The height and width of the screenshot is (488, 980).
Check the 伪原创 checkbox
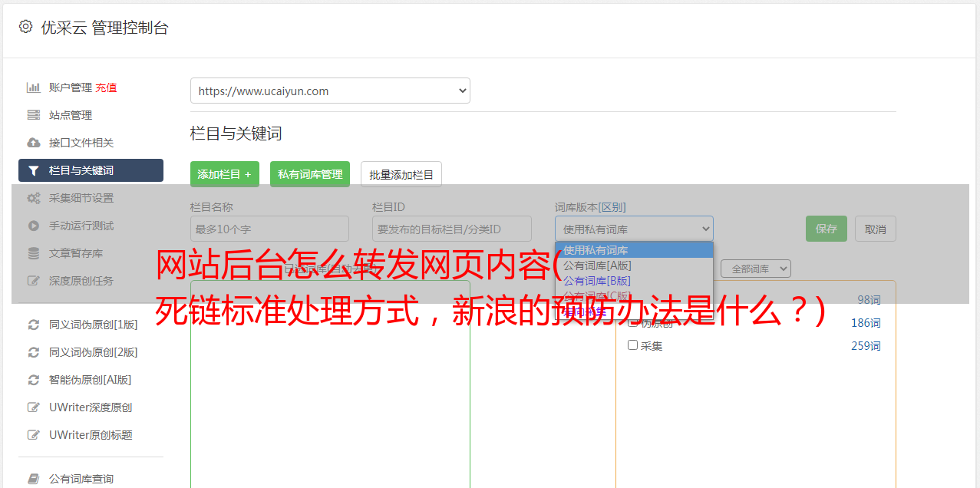pyautogui.click(x=633, y=322)
